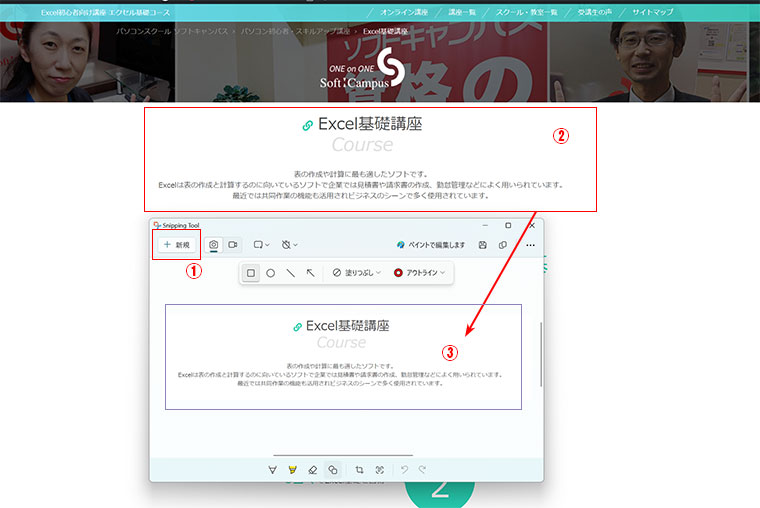Click the Snipping Tool window title text
This screenshot has height=508, width=760.
point(181,225)
